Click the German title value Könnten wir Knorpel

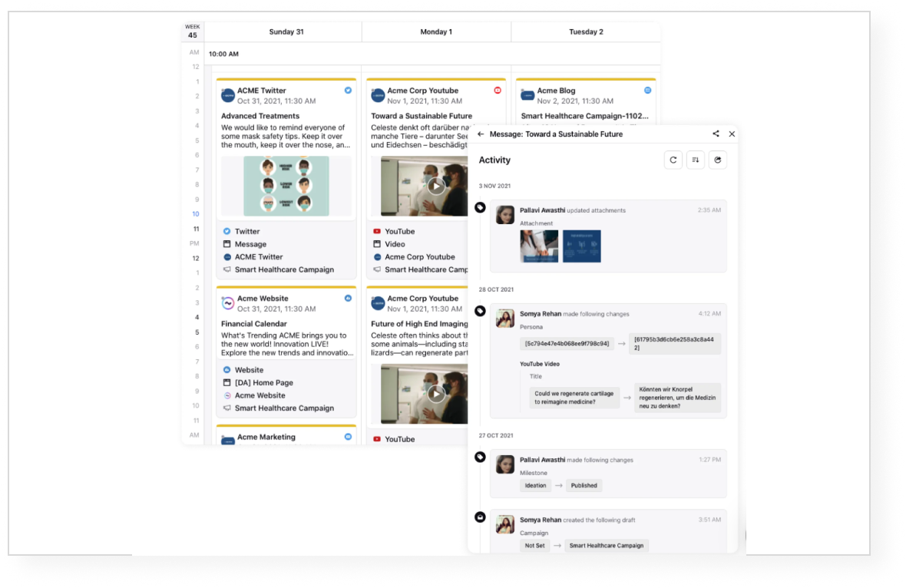(x=677, y=398)
